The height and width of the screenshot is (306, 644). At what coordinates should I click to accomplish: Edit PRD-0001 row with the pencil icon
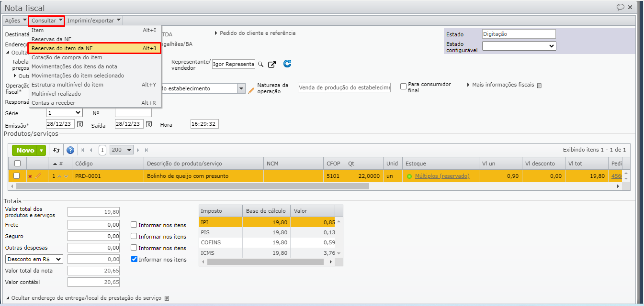38,176
